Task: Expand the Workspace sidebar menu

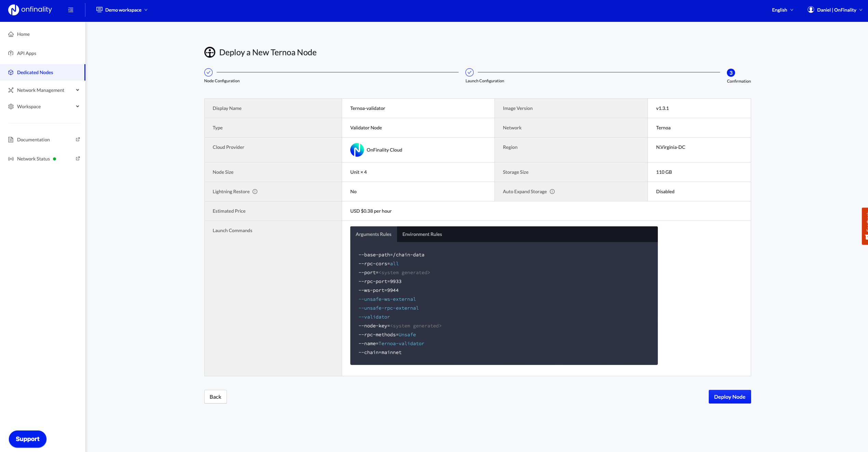Action: pyautogui.click(x=43, y=107)
